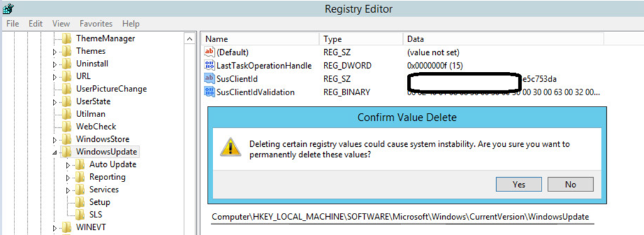Select the Utilman key label

pyautogui.click(x=91, y=114)
